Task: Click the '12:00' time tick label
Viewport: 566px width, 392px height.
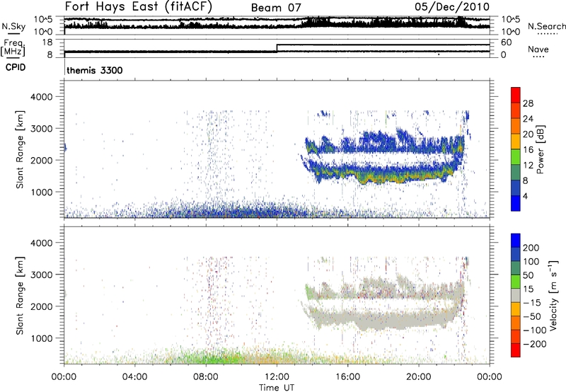Action: point(277,377)
